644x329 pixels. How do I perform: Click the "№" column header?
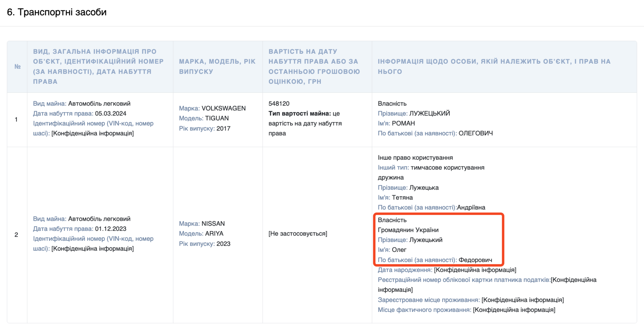pos(17,67)
